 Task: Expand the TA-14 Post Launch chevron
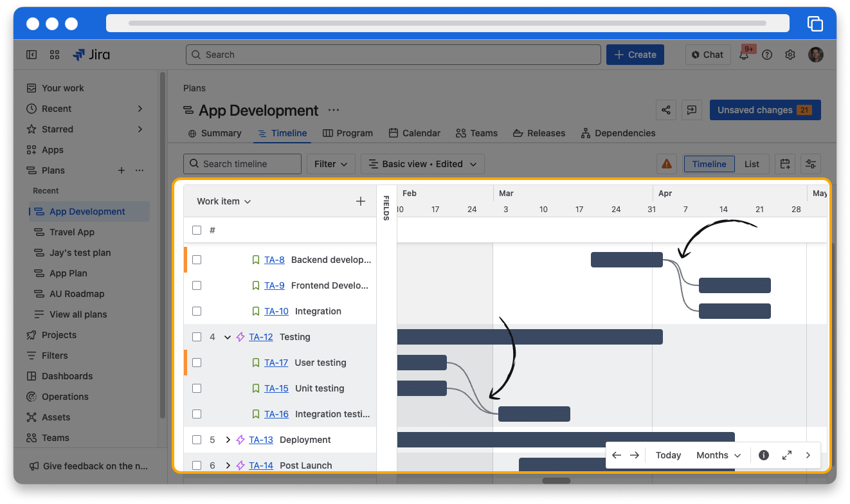coord(228,465)
